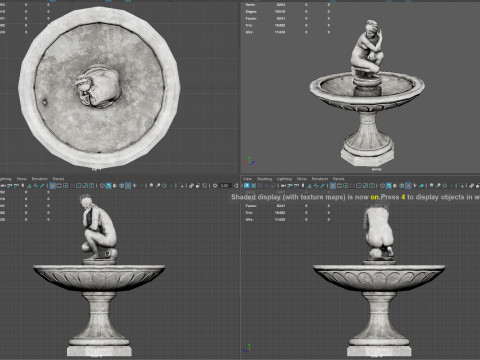Click Safe Title icon in back-view panel
This screenshot has height=360, width=480.
click(372, 186)
